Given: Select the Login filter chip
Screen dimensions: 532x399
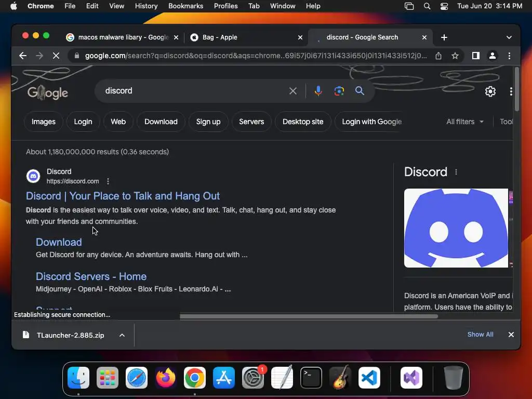Looking at the screenshot, I should (83, 122).
